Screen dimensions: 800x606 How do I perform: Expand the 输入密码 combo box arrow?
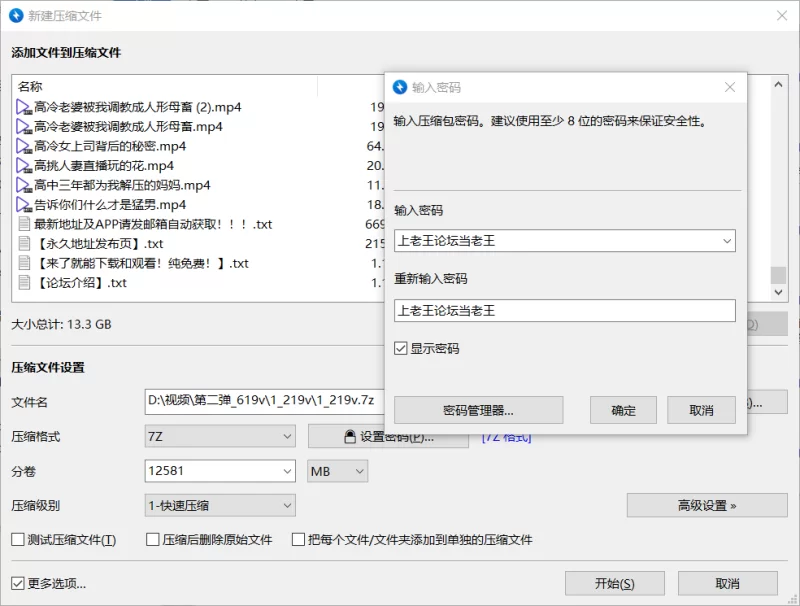[726, 241]
